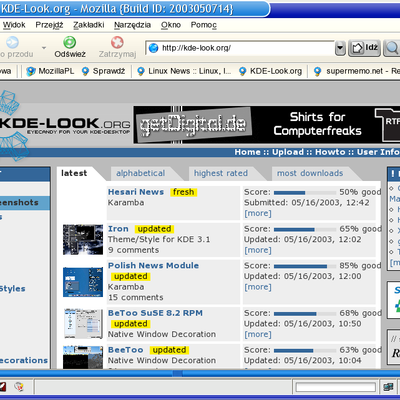Click the page icon in the address bar

pyautogui.click(x=153, y=48)
